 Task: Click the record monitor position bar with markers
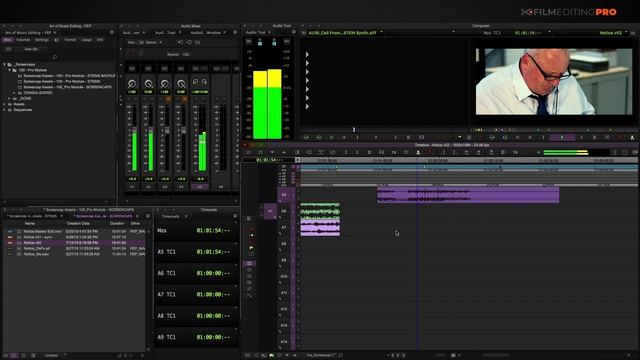pos(554,130)
